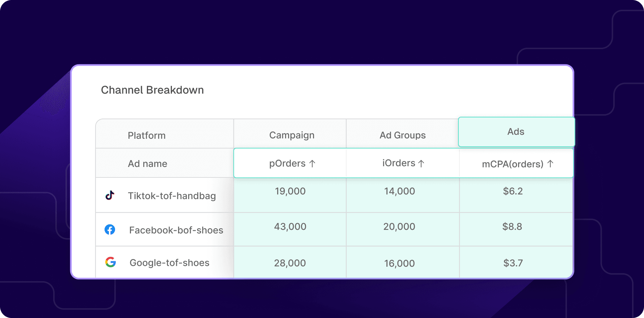Open the Ad Groups tab

pyautogui.click(x=402, y=135)
